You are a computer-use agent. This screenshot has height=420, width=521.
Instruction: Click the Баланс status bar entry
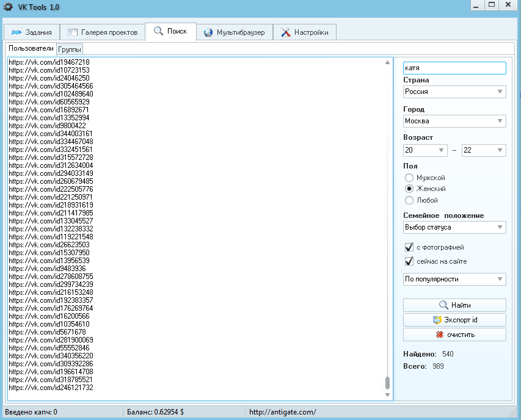pos(156,412)
